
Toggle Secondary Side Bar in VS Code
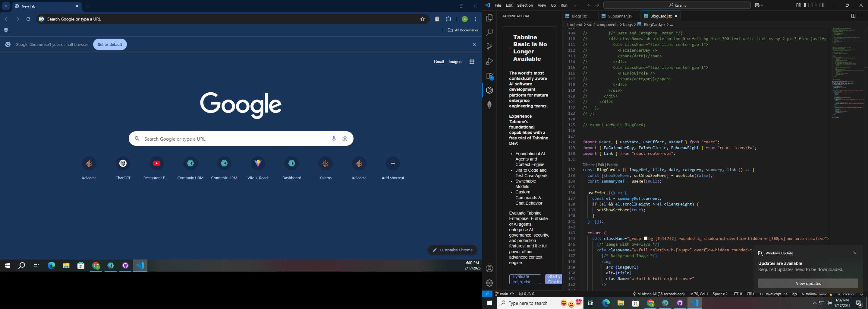(822, 5)
